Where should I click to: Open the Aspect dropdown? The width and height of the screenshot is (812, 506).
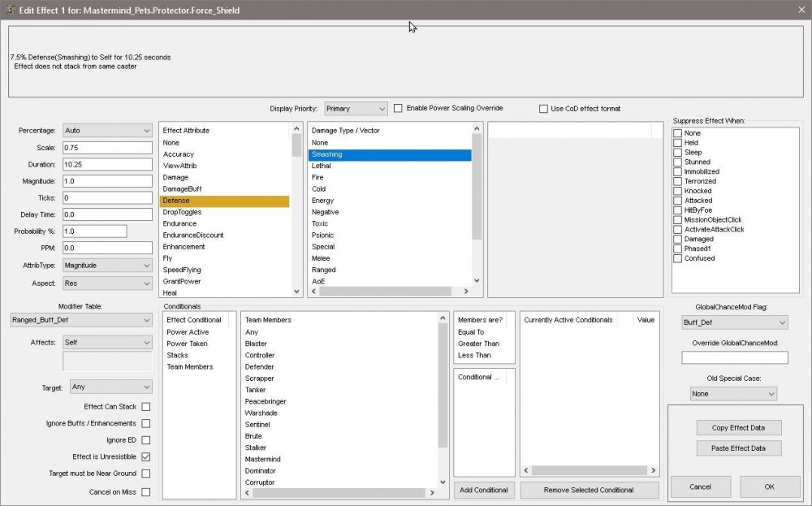coord(107,283)
